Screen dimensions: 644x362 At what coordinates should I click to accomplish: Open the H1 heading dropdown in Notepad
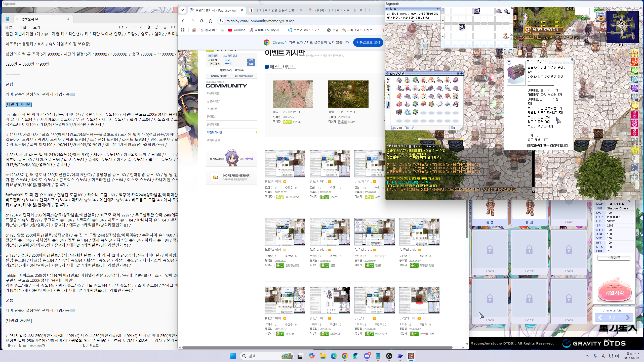123,27
